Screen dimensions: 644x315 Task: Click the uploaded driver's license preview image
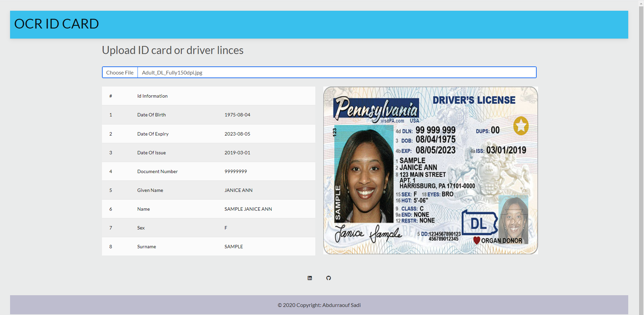point(430,170)
